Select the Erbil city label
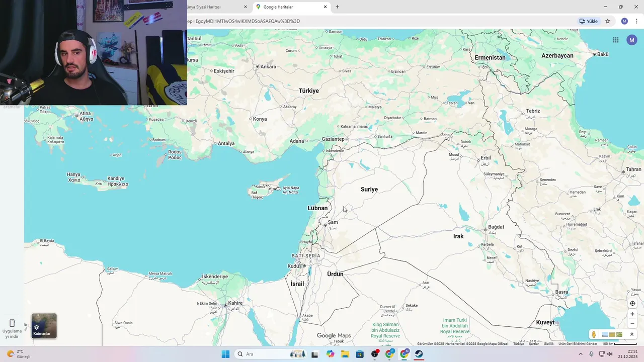Screen dimensions: 644x362 (x=486, y=158)
